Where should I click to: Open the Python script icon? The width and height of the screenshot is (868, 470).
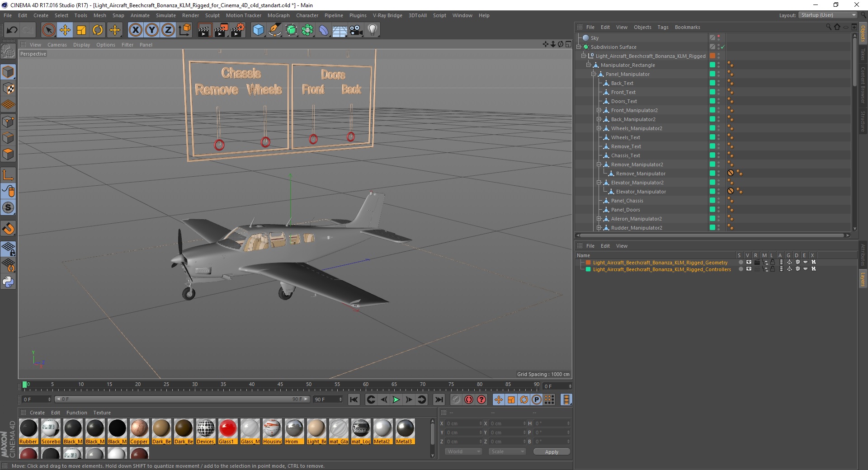pos(8,282)
